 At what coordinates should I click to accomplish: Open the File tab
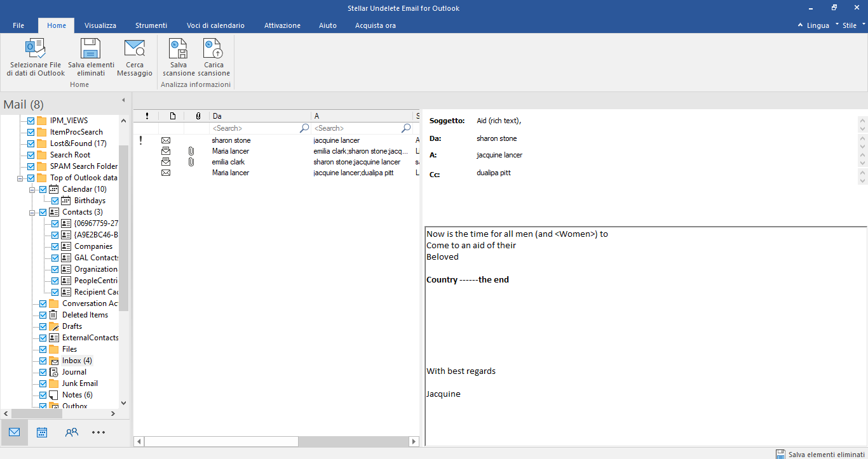[x=18, y=25]
